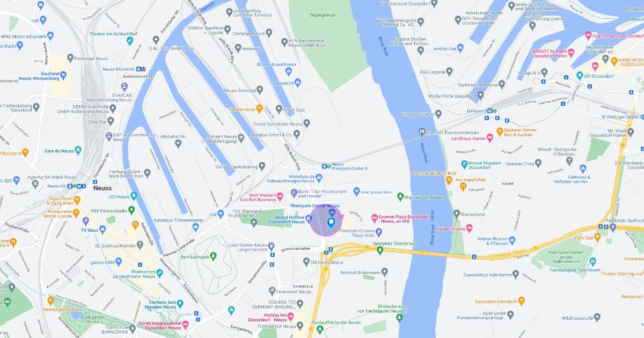This screenshot has height=338, width=644.
Task: Click the blue location pin marker
Action: (x=331, y=221)
